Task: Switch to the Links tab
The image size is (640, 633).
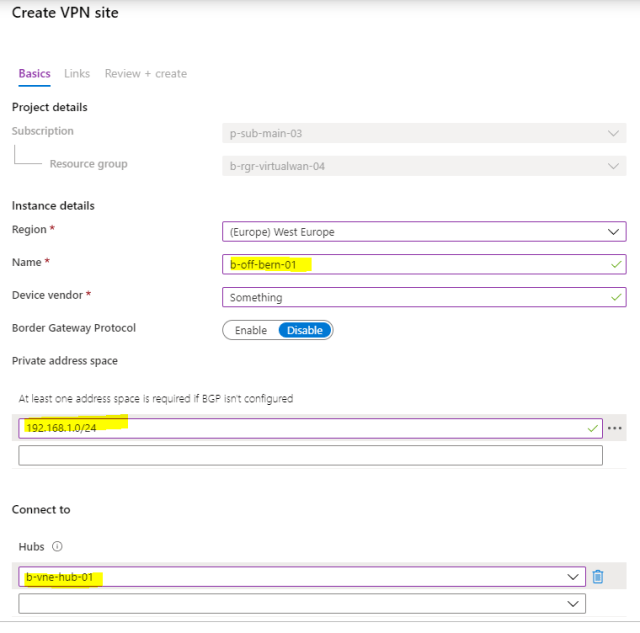Action: [77, 74]
